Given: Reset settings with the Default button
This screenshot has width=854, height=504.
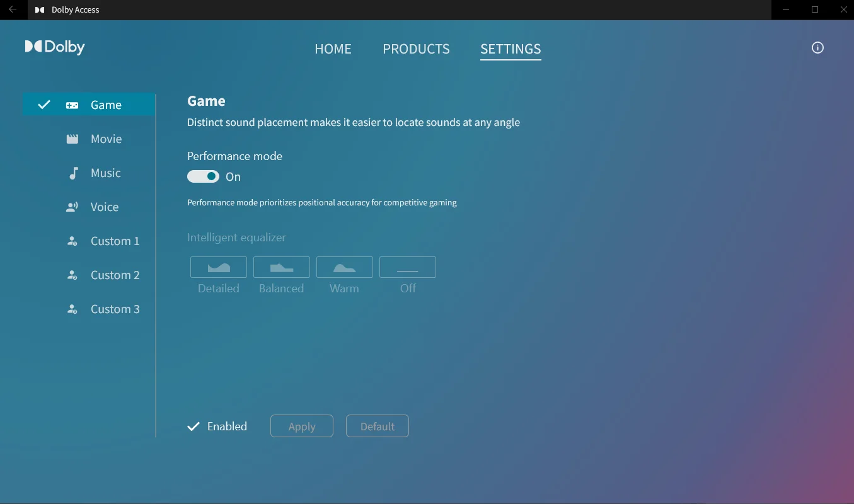Looking at the screenshot, I should [x=378, y=427].
